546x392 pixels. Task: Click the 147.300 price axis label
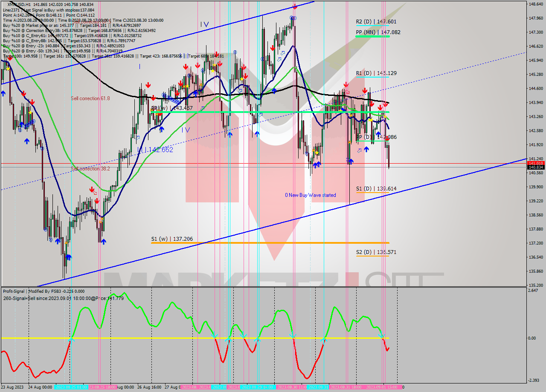(x=536, y=32)
